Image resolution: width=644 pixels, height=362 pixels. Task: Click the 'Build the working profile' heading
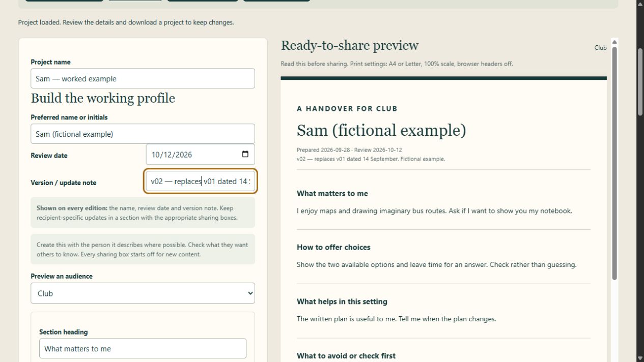[103, 98]
